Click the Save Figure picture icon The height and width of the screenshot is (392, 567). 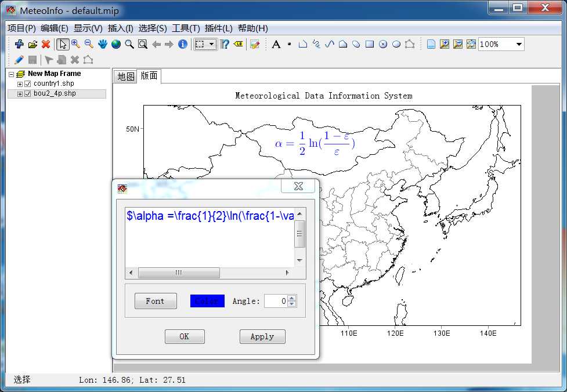(x=255, y=44)
